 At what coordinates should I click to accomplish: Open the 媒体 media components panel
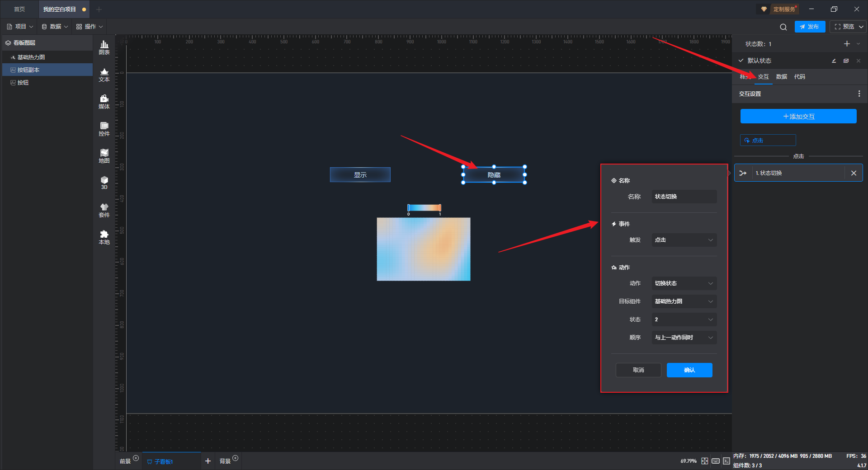click(104, 102)
